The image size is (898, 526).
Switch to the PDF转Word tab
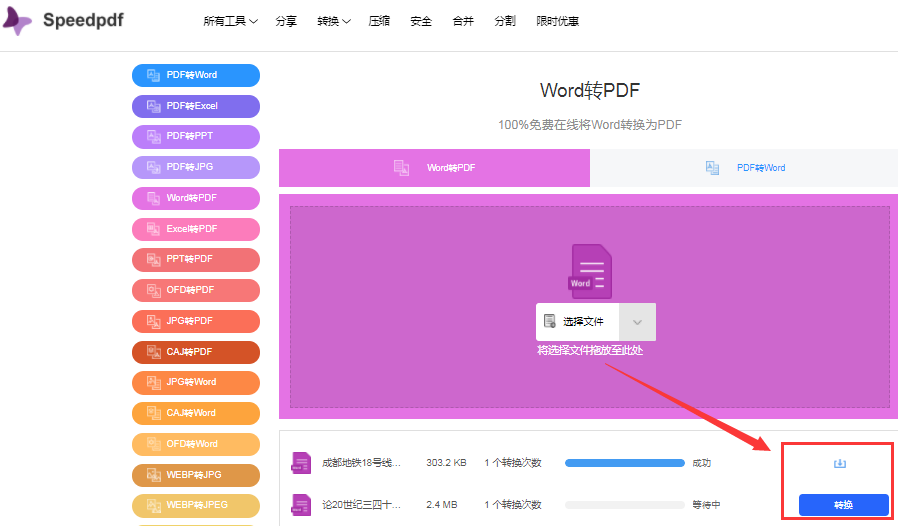[744, 168]
